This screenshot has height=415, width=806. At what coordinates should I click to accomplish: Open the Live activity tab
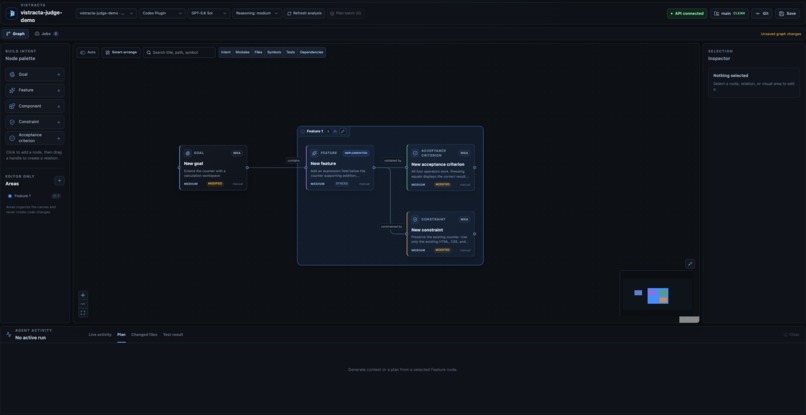pyautogui.click(x=100, y=335)
